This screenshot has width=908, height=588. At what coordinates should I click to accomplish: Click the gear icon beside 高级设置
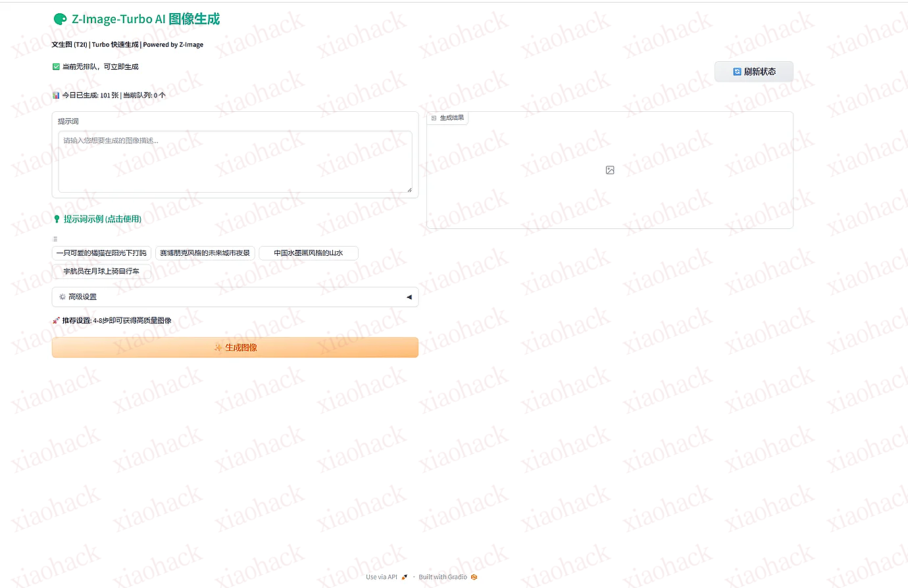click(63, 297)
